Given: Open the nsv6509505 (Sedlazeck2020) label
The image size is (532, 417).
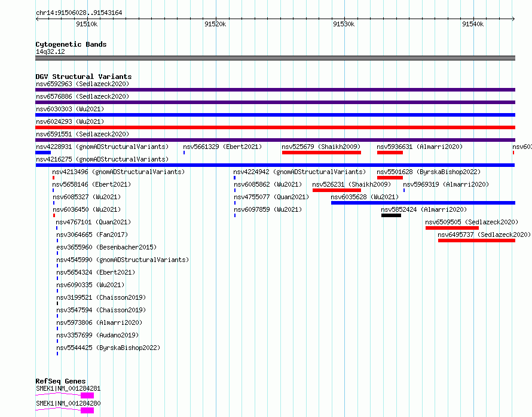Looking at the screenshot, I should 472,222.
